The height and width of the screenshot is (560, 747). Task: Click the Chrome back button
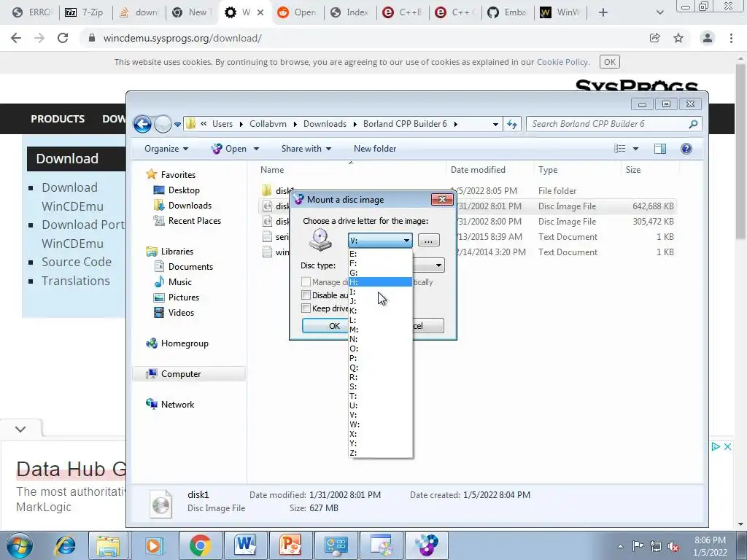point(16,38)
